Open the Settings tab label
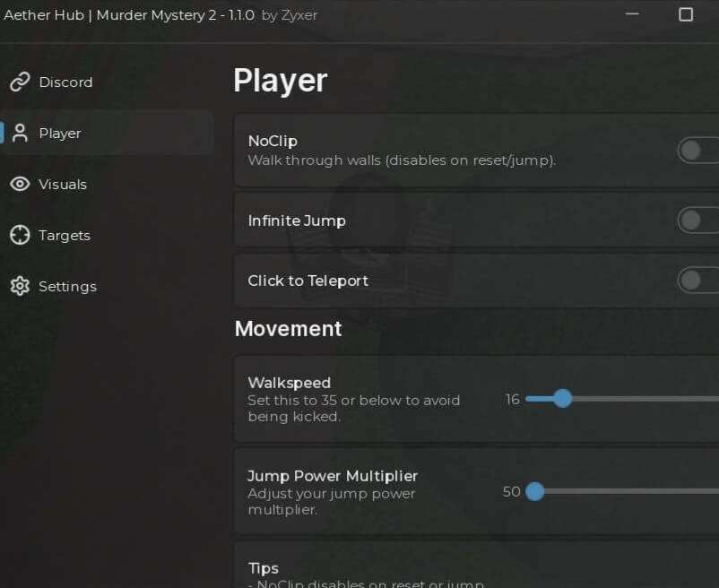The width and height of the screenshot is (719, 588). (67, 287)
